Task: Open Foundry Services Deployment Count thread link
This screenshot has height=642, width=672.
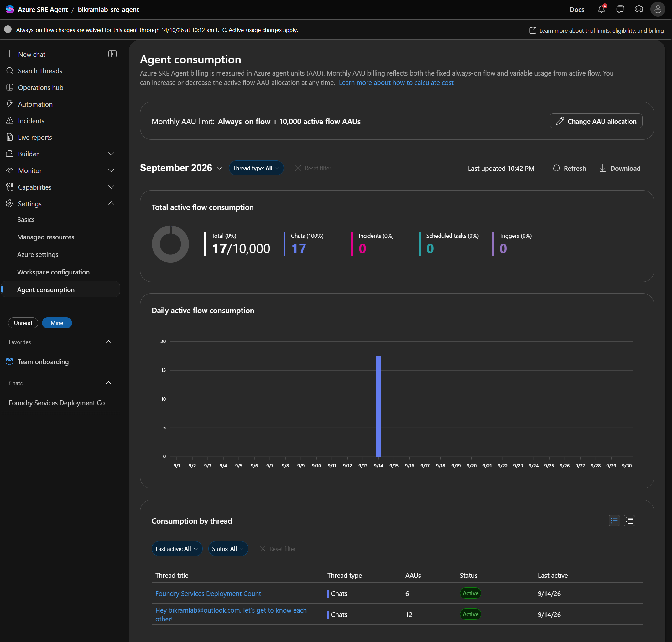Action: pyautogui.click(x=208, y=593)
